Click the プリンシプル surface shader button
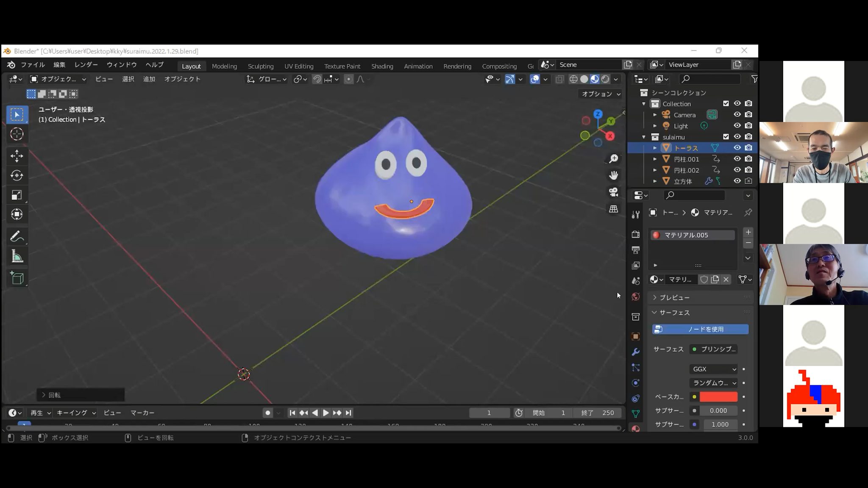The height and width of the screenshot is (488, 868). point(714,349)
